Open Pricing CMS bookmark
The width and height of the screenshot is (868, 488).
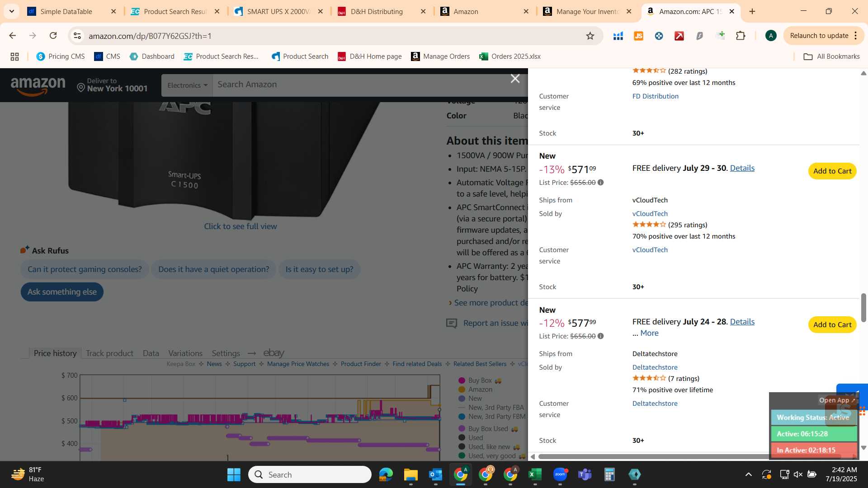tap(61, 56)
